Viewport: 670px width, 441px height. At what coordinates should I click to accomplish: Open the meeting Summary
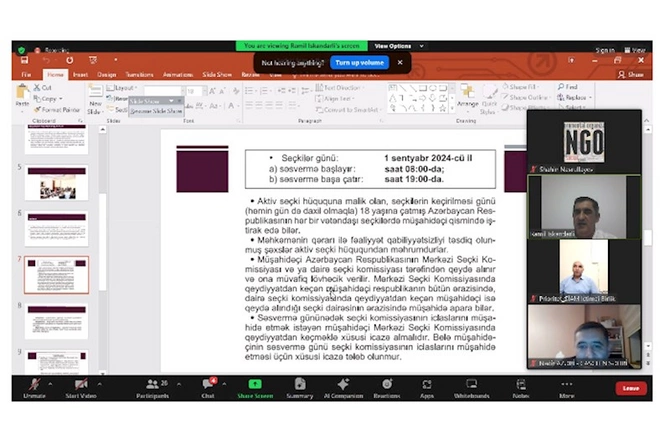pos(300,388)
